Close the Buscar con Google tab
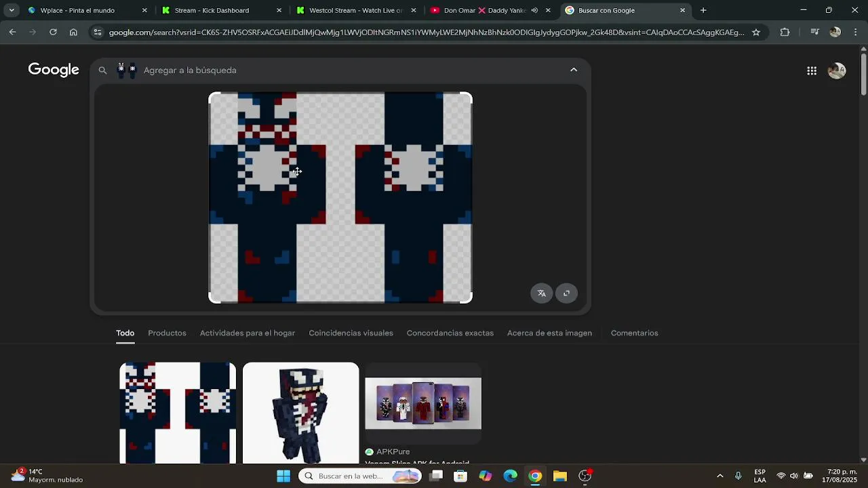The height and width of the screenshot is (488, 868). [683, 10]
